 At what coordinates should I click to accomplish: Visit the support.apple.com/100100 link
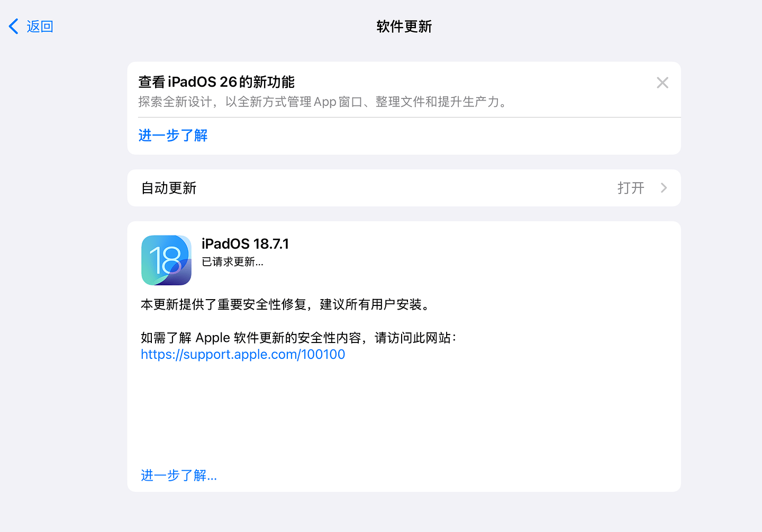[x=243, y=354]
